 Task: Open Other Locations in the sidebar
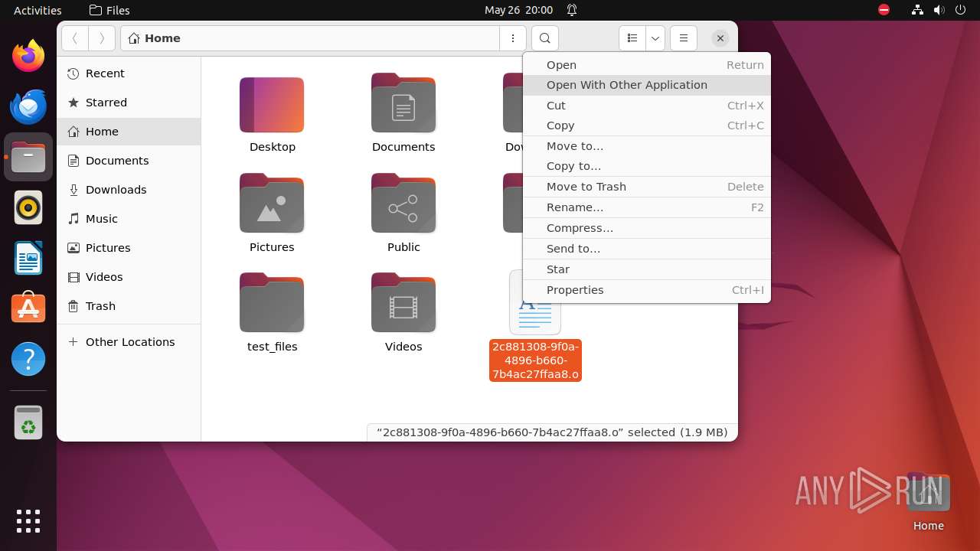(129, 342)
